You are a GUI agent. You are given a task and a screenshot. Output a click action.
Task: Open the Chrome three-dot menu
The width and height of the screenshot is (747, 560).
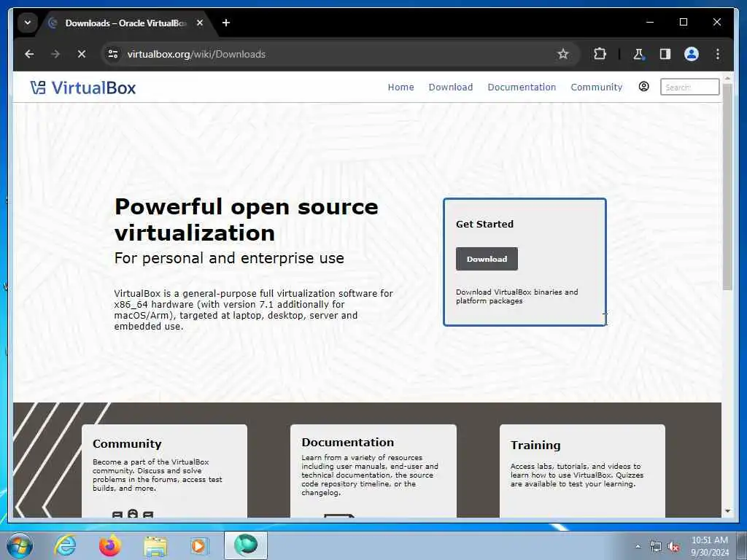pos(718,54)
